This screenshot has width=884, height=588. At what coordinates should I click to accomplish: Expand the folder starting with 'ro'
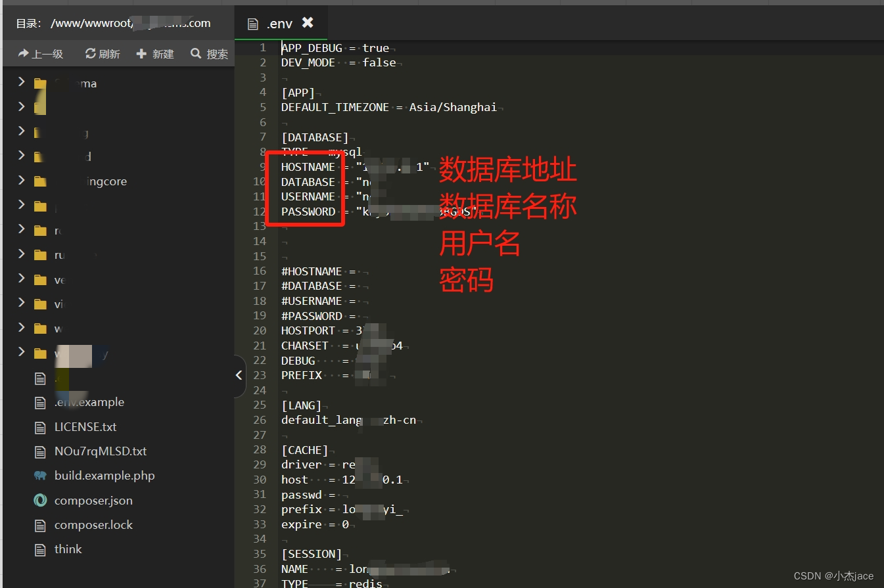21,229
